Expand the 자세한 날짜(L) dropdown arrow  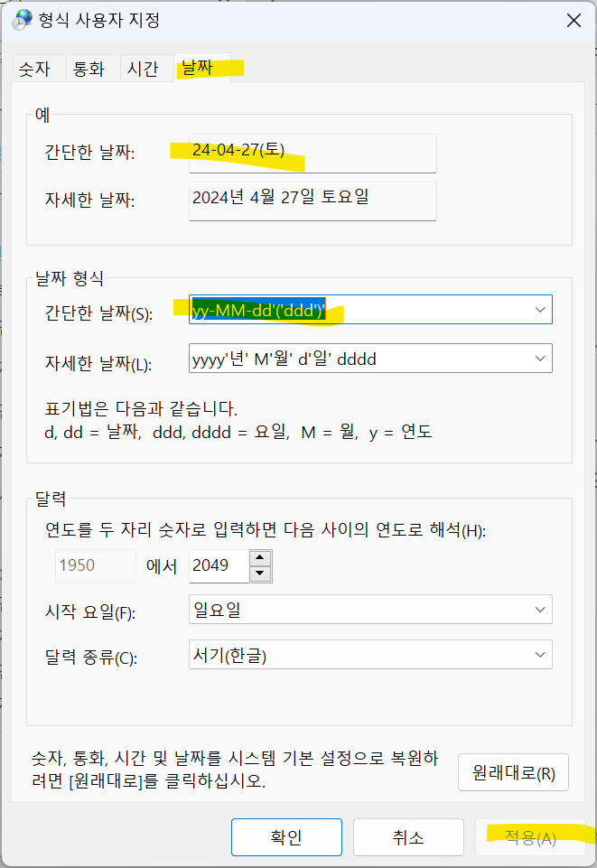(541, 359)
